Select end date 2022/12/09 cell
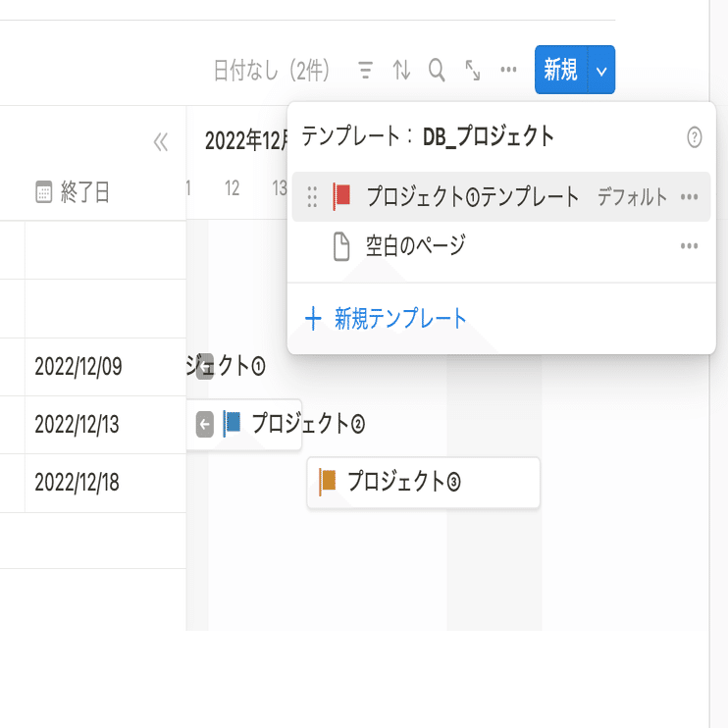The width and height of the screenshot is (728, 728). (105, 367)
